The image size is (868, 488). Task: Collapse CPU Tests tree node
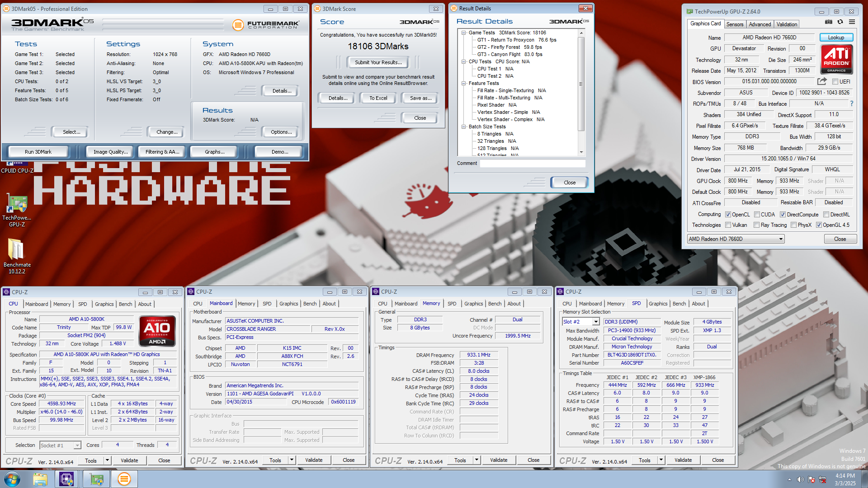pyautogui.click(x=463, y=61)
